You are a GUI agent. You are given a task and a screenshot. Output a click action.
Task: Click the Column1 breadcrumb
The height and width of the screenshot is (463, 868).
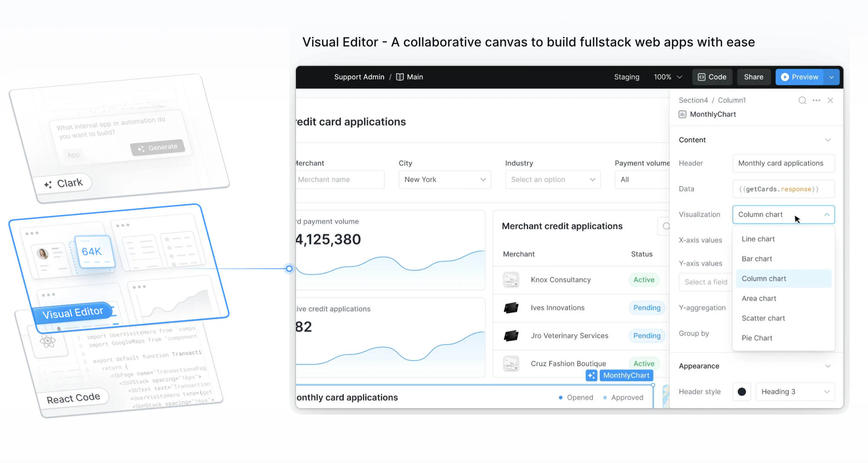(x=732, y=100)
